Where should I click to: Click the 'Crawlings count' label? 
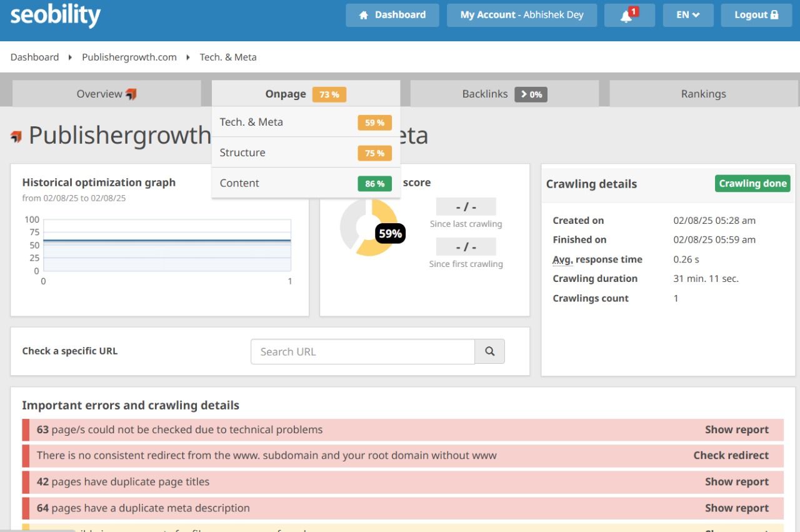pos(591,298)
